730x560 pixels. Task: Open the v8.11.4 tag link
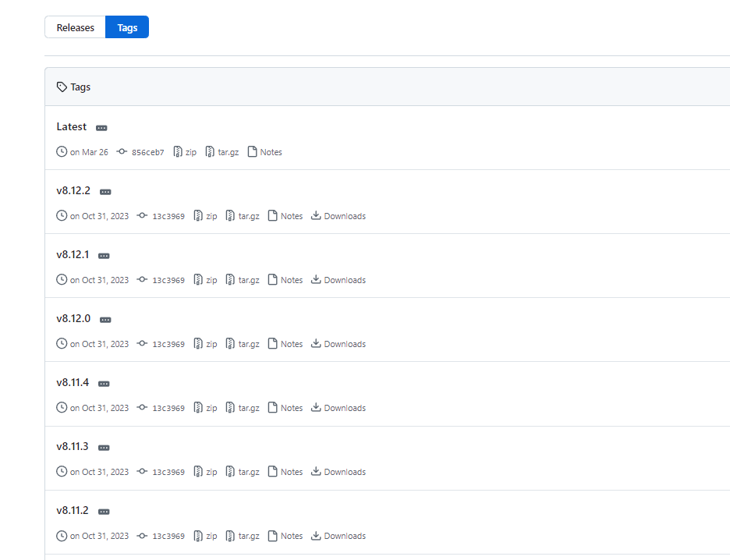pos(73,383)
